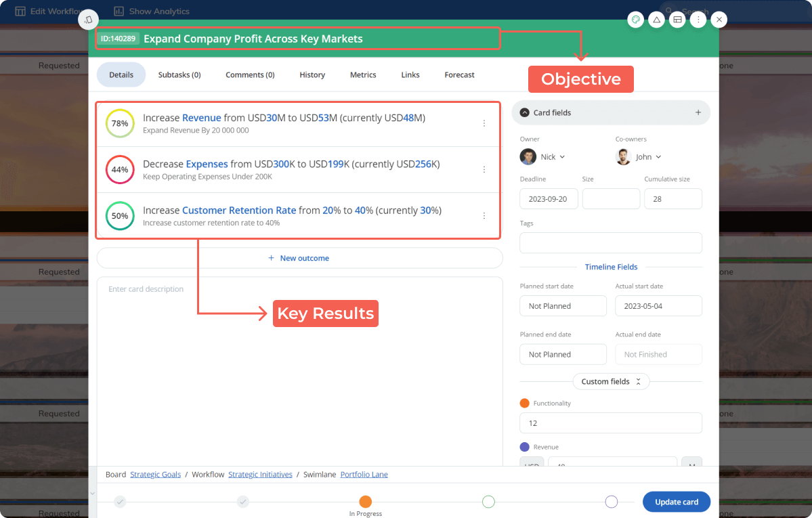812x518 pixels.
Task: Switch to the Metrics tab
Action: tap(363, 74)
